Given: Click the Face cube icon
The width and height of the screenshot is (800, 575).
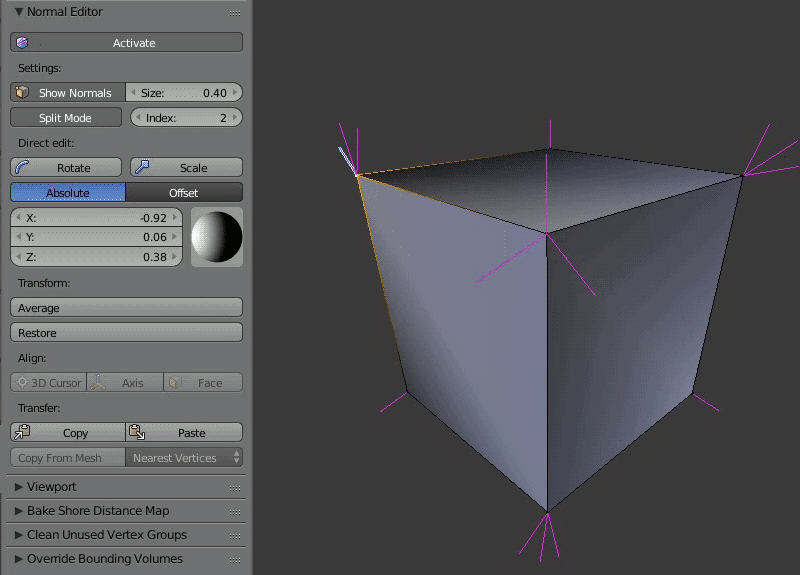Looking at the screenshot, I should [175, 382].
